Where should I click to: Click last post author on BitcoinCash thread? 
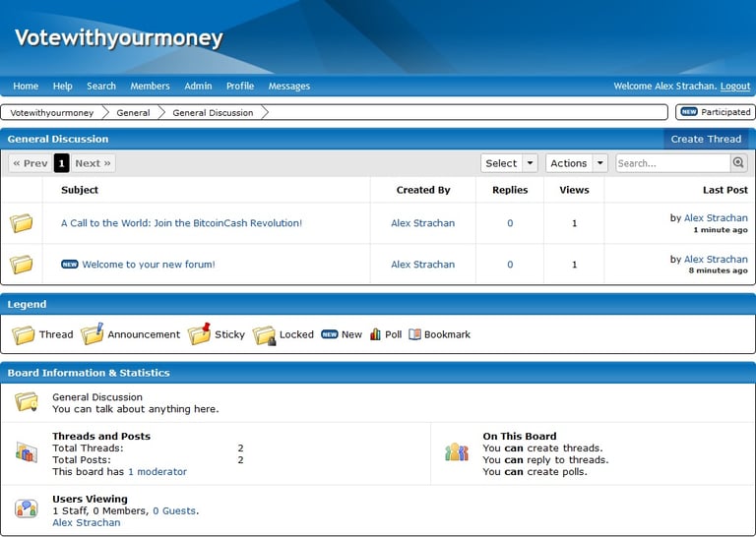pos(716,217)
